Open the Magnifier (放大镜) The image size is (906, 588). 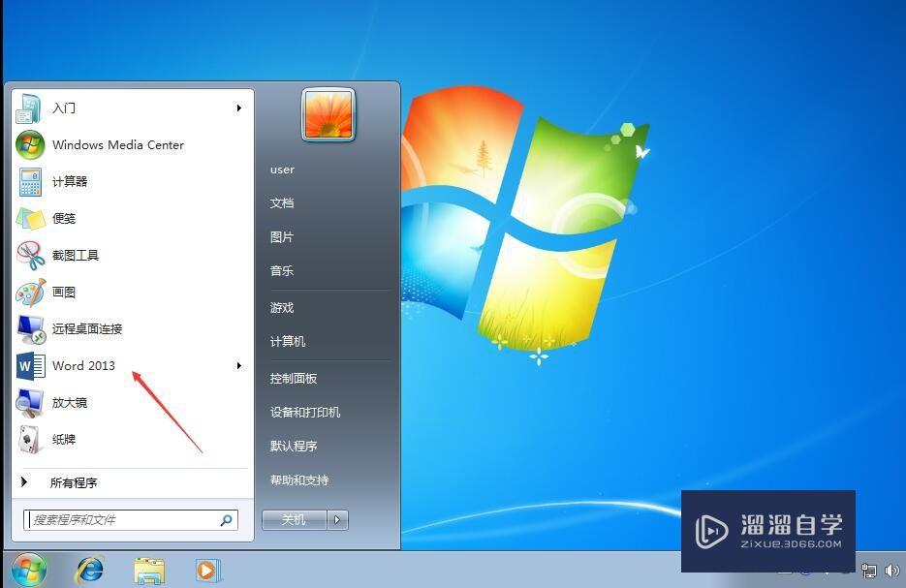click(64, 402)
